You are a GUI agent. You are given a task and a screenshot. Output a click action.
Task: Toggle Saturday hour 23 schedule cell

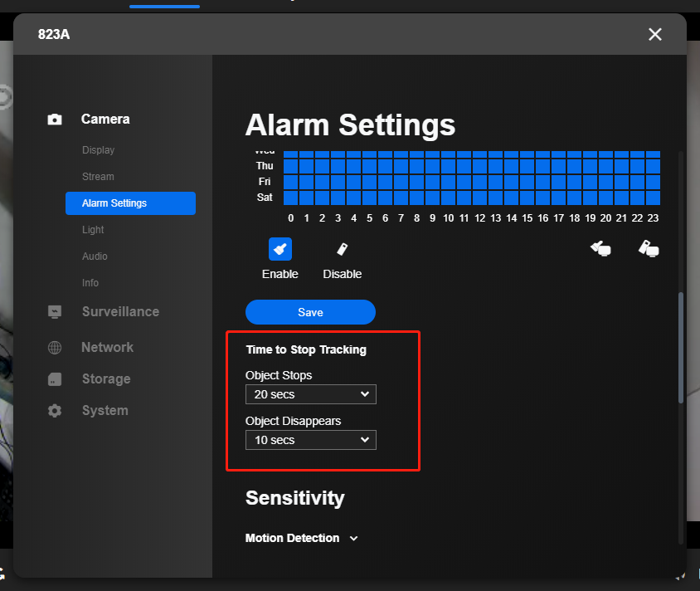653,198
